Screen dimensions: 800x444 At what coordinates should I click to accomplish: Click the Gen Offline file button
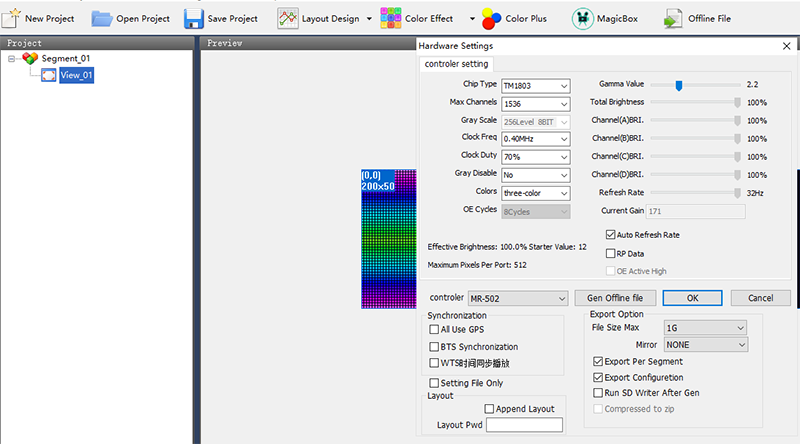615,298
